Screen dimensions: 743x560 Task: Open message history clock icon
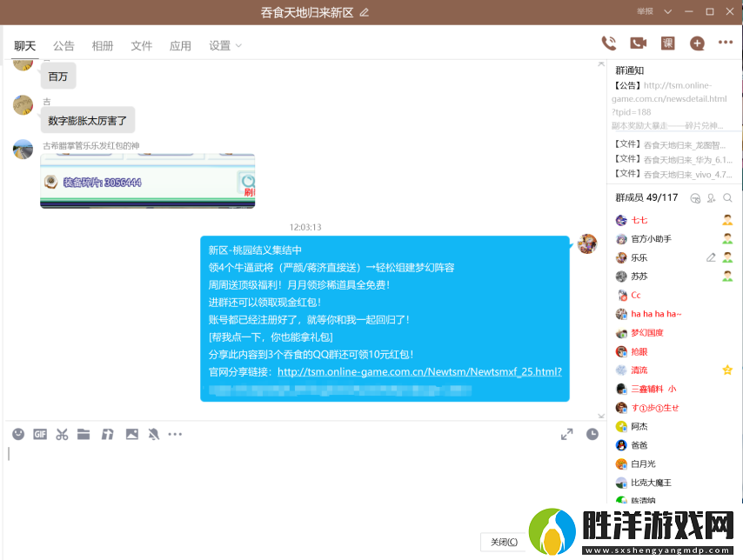[x=592, y=434]
